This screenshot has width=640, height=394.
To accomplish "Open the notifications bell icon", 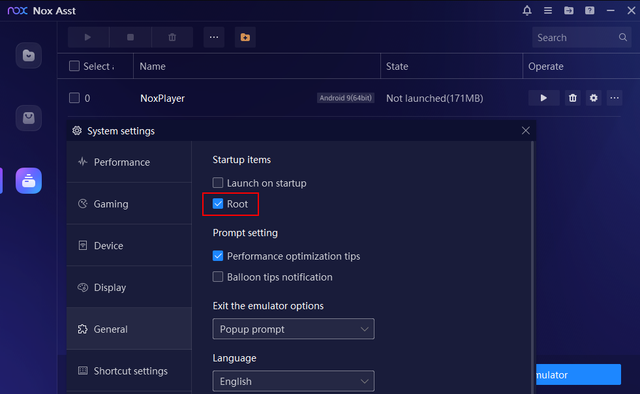I will [x=527, y=11].
